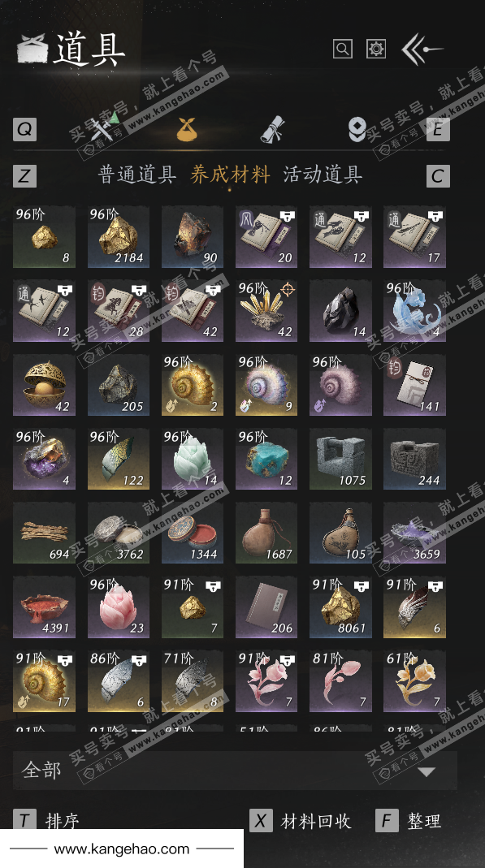This screenshot has width=485, height=868.
Task: Select the pink lotus bud item with 23
Action: coord(118,607)
